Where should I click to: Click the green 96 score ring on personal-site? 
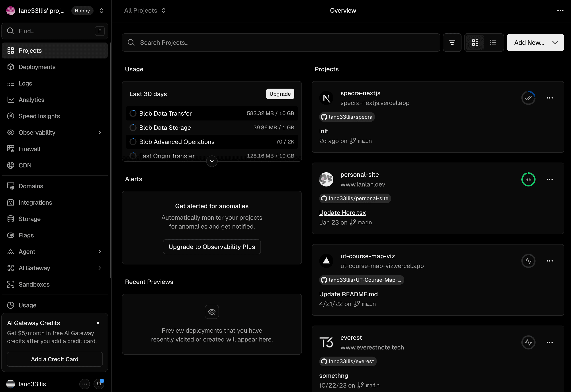tap(528, 179)
